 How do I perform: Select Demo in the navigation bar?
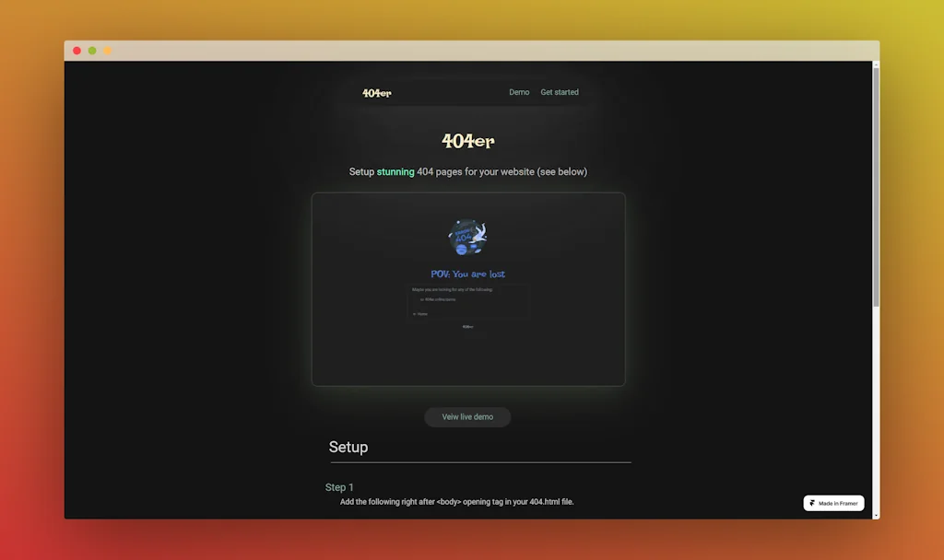click(x=519, y=92)
